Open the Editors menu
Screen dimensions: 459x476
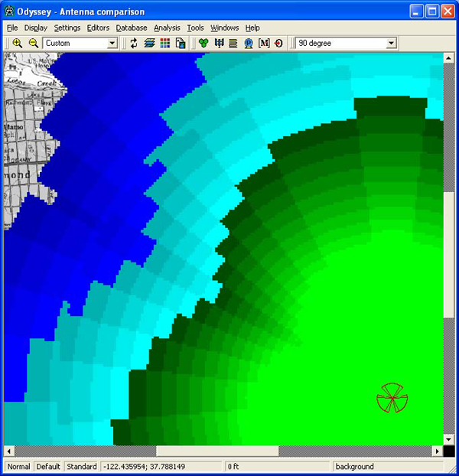[x=98, y=28]
